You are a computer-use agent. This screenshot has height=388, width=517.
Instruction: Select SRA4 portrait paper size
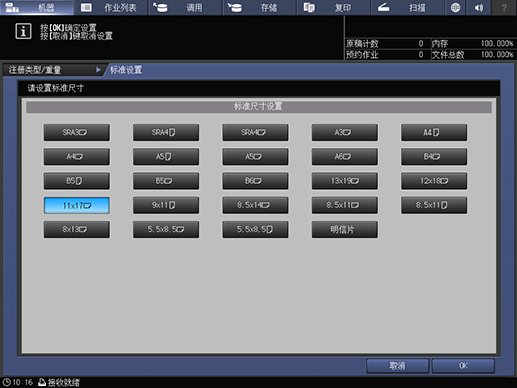[x=166, y=133]
